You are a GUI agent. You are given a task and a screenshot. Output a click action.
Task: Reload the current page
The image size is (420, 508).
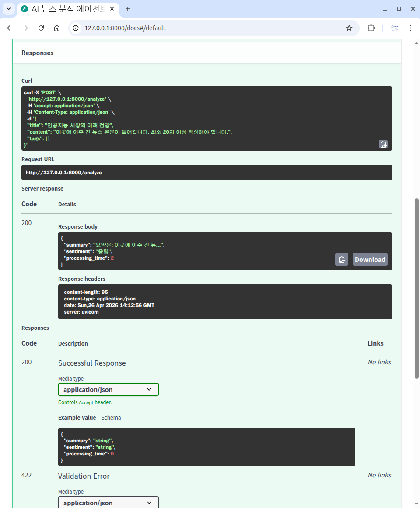pos(41,28)
